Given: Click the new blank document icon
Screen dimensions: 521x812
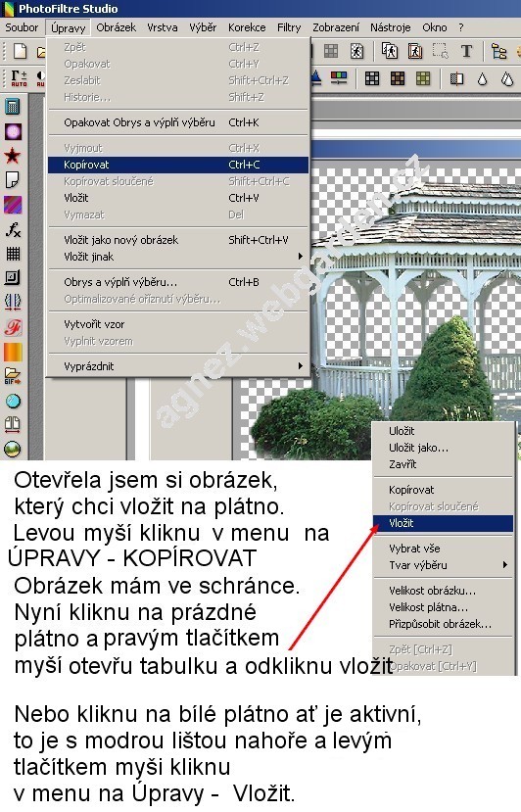Looking at the screenshot, I should pos(20,51).
